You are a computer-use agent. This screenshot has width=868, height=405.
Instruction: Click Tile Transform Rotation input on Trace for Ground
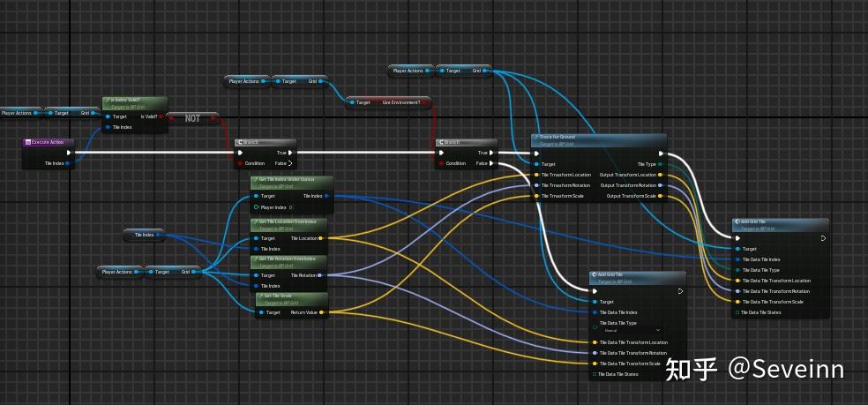click(x=536, y=185)
